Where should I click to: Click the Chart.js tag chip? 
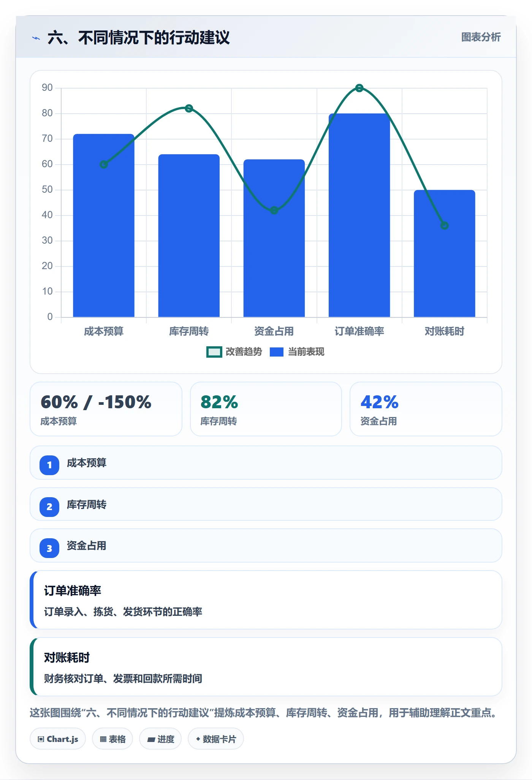point(58,739)
